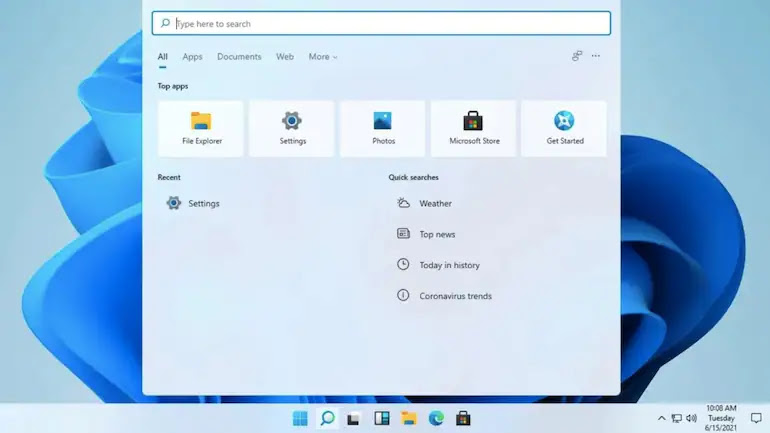Open File Explorer from Top apps

click(201, 129)
